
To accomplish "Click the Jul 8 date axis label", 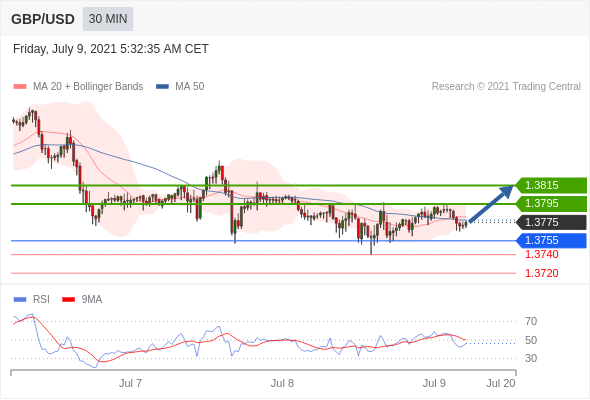I will coord(282,383).
